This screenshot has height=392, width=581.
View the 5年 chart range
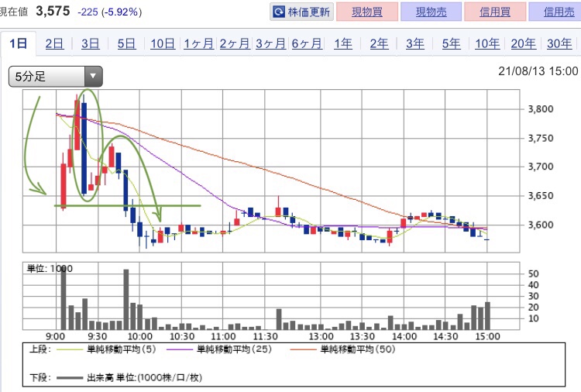click(x=451, y=43)
